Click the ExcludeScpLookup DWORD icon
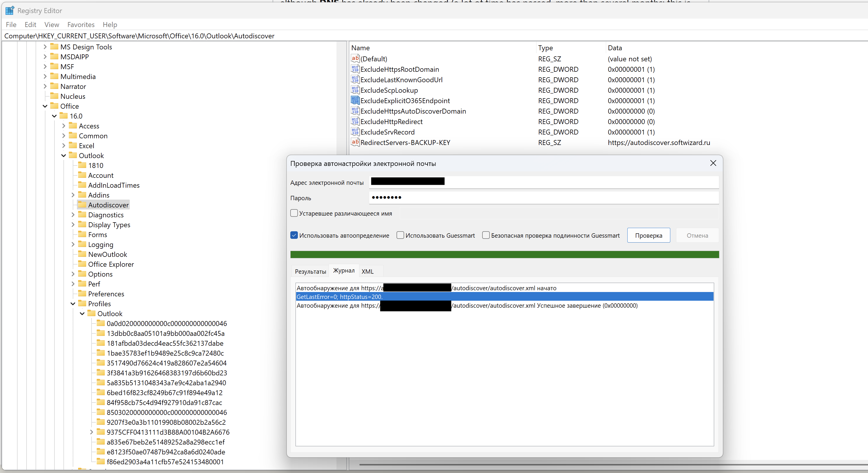Image resolution: width=868 pixels, height=473 pixels. point(355,90)
